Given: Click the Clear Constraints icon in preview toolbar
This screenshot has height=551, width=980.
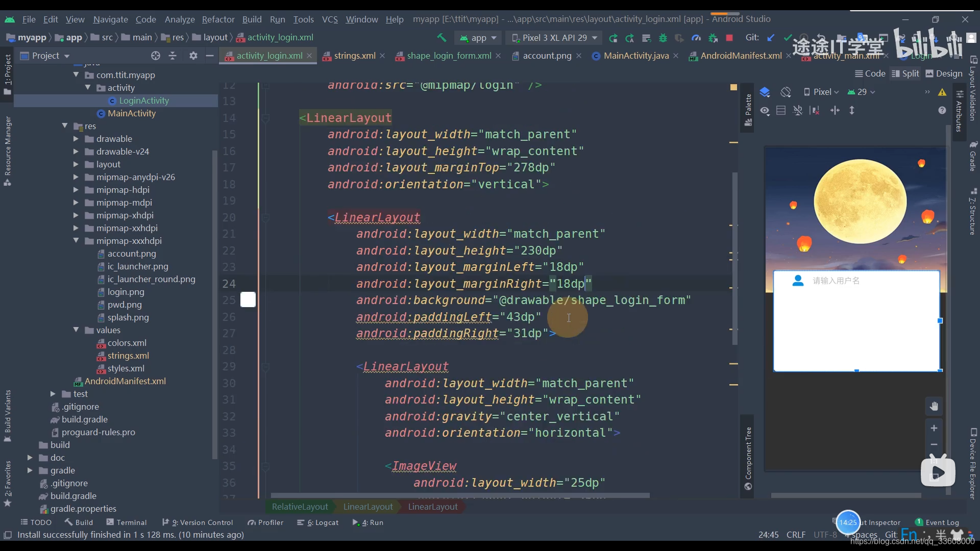Looking at the screenshot, I should 815,111.
